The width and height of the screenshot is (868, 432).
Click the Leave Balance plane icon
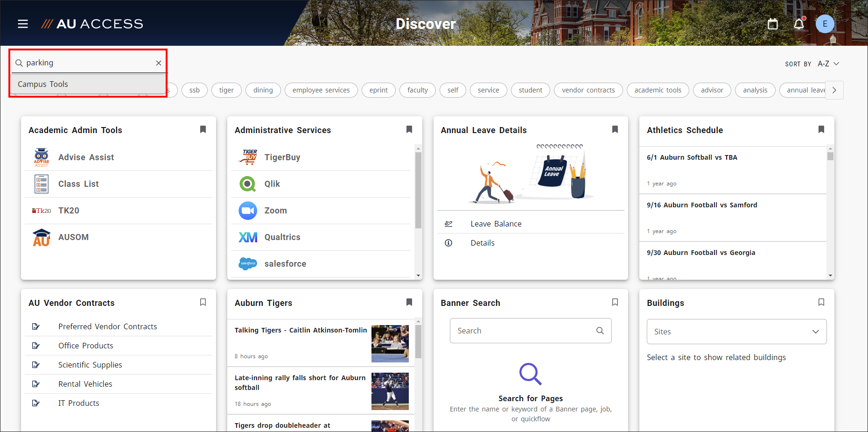tap(448, 224)
